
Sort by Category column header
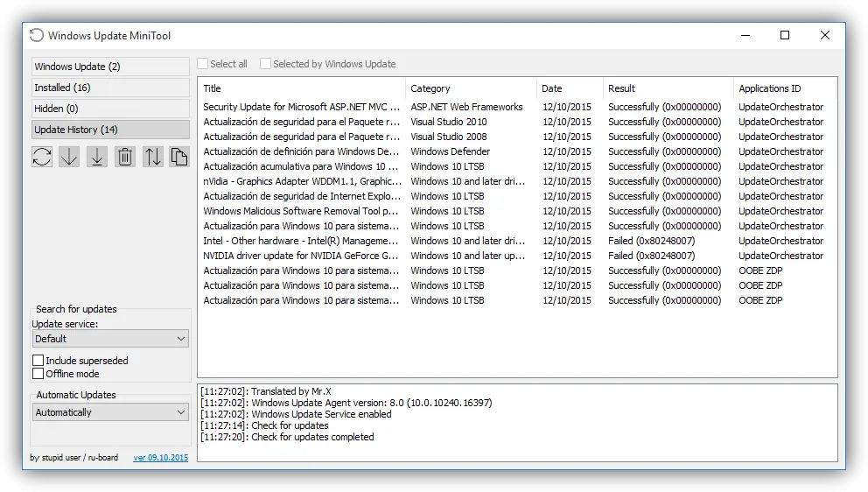(x=471, y=88)
